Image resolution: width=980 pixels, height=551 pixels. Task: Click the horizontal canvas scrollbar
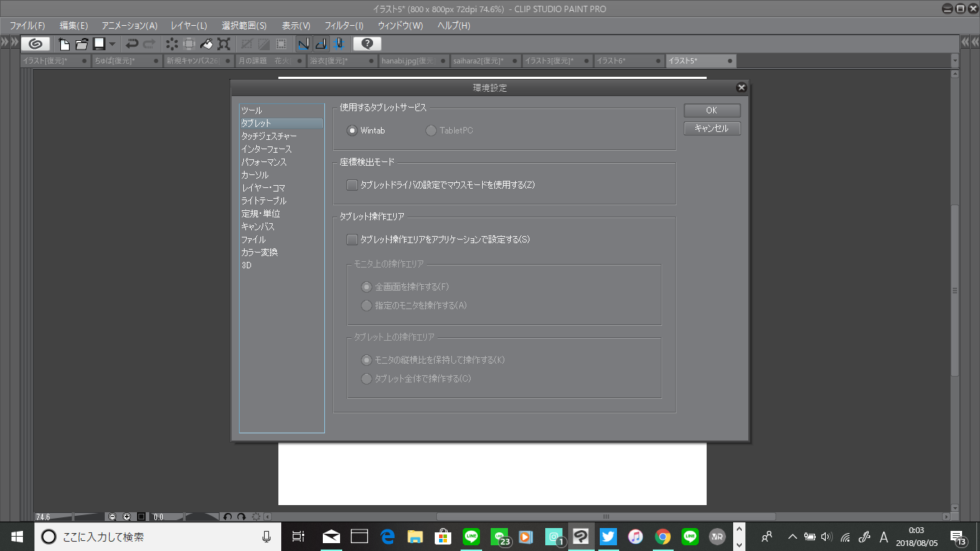tap(606, 517)
